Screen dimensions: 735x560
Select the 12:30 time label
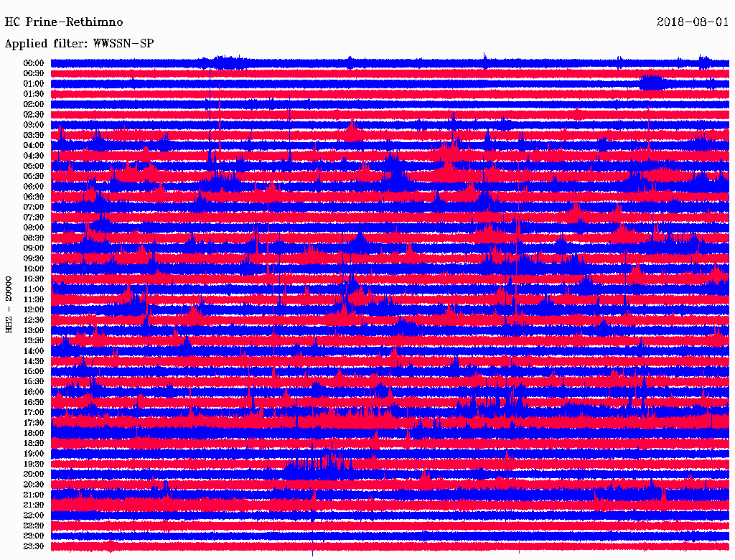[33, 320]
